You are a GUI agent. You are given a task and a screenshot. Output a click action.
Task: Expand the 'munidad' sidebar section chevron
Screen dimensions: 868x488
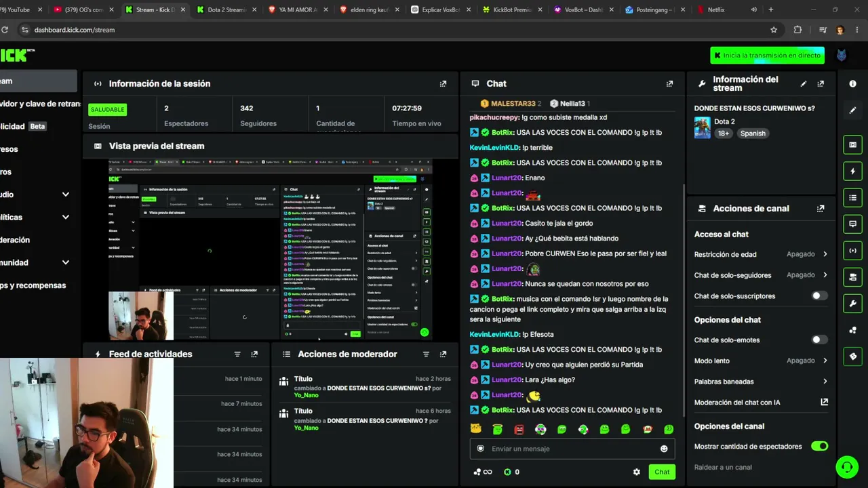pos(65,262)
